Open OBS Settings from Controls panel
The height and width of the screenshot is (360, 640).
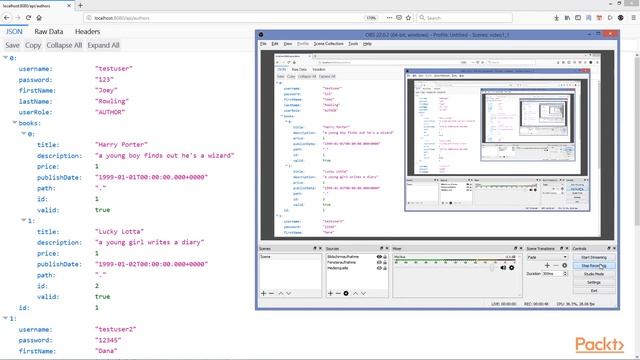point(594,282)
